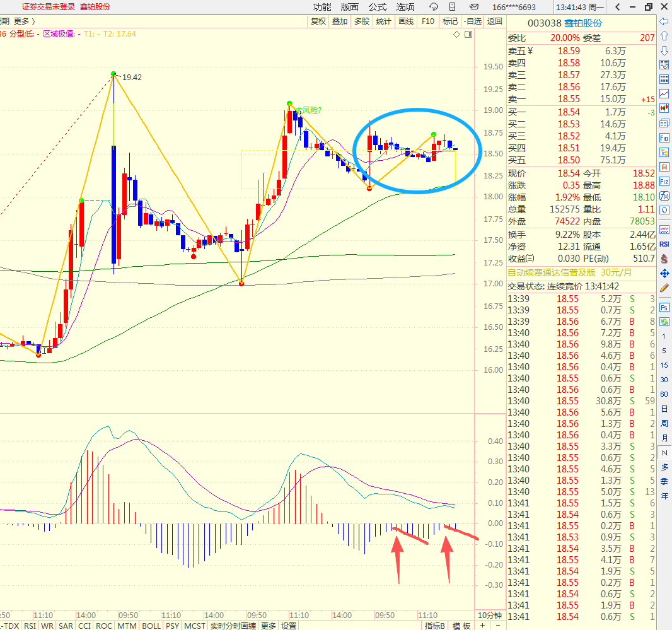
Task: Click the RSI indicator sidebar icon
Action: [x=664, y=244]
